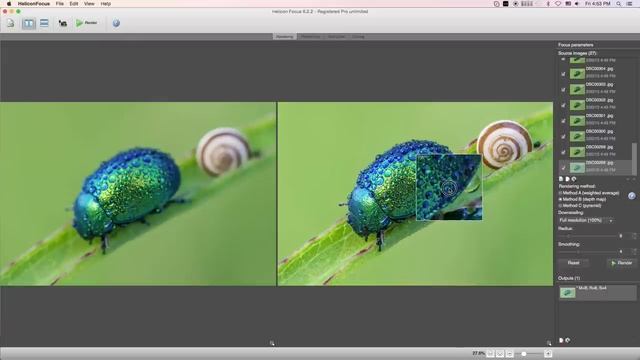This screenshot has height=360, width=640.
Task: Select Method B (depth map) radio button
Action: click(560, 199)
